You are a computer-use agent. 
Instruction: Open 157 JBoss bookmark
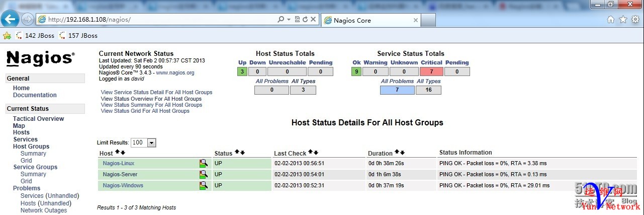pyautogui.click(x=78, y=35)
